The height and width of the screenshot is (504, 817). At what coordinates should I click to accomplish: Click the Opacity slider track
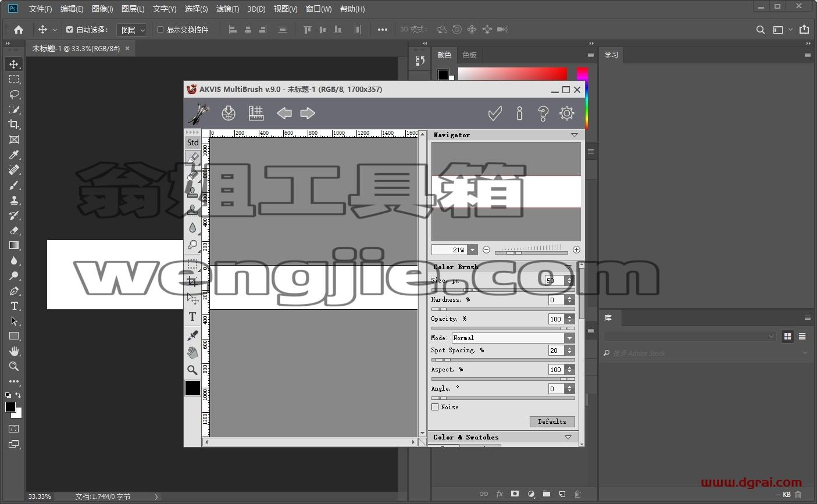point(503,328)
